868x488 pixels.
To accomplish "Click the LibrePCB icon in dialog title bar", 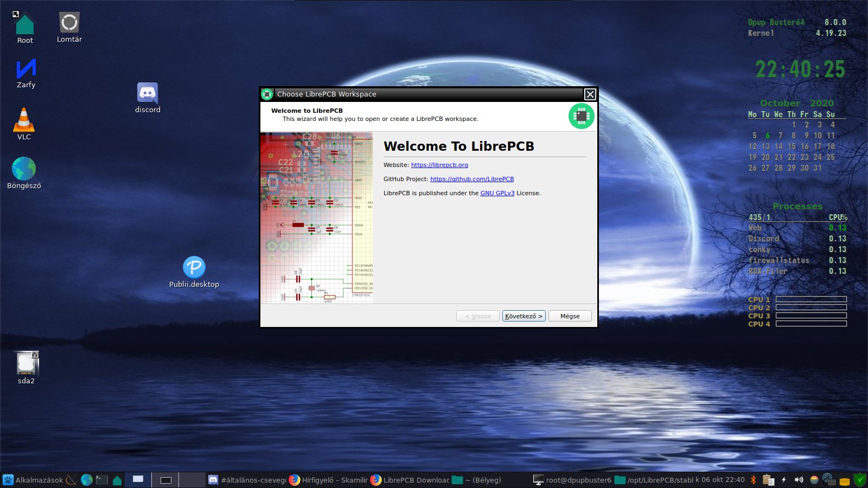I will [x=267, y=94].
